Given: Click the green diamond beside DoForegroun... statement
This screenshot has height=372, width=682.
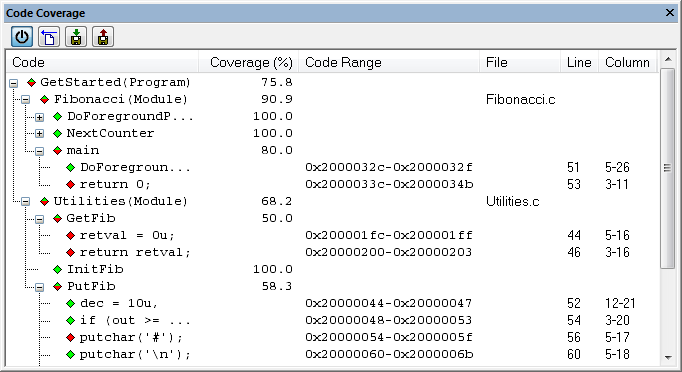Looking at the screenshot, I should (x=71, y=167).
